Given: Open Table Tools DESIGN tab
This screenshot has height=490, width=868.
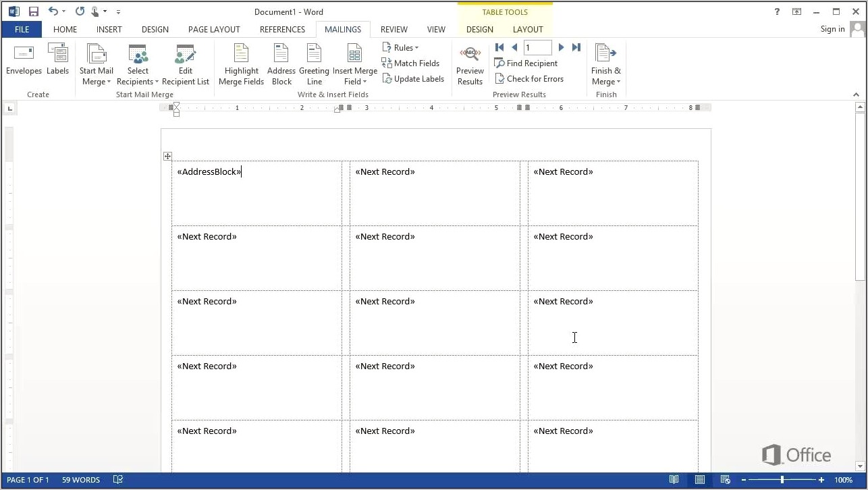Looking at the screenshot, I should tap(479, 29).
